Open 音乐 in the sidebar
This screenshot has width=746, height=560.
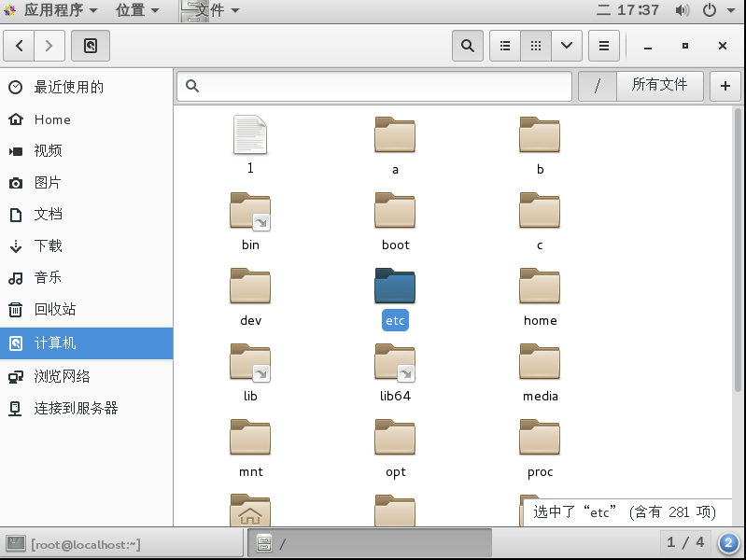(86, 278)
